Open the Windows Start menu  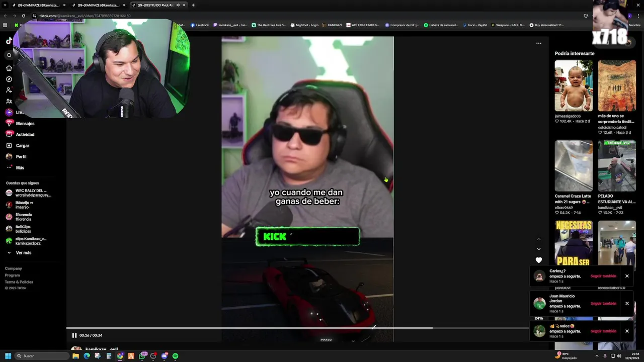point(8,356)
